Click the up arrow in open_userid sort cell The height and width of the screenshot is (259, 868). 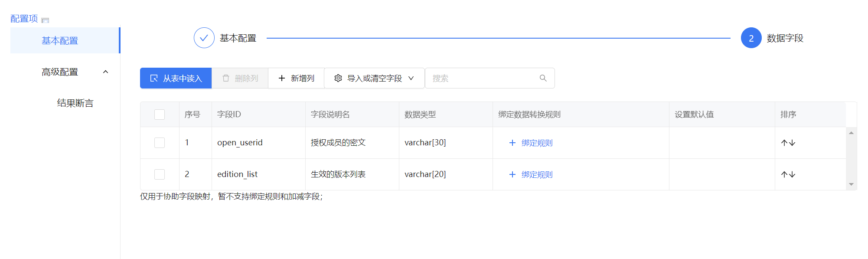[784, 143]
